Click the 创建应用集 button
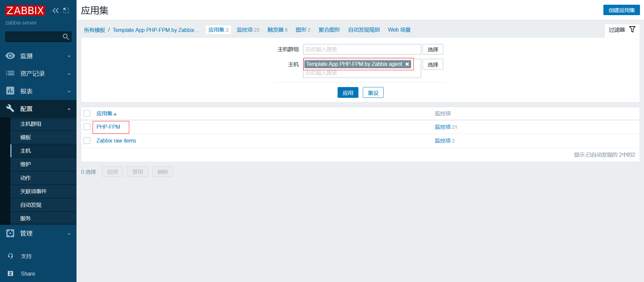Screen dimensions: 644x282 622,10
